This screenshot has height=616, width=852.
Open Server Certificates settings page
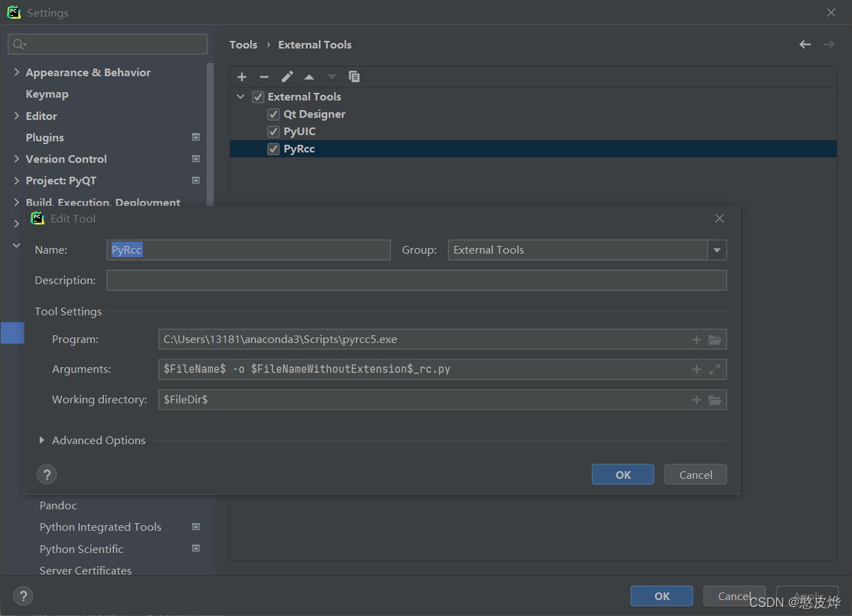click(85, 570)
